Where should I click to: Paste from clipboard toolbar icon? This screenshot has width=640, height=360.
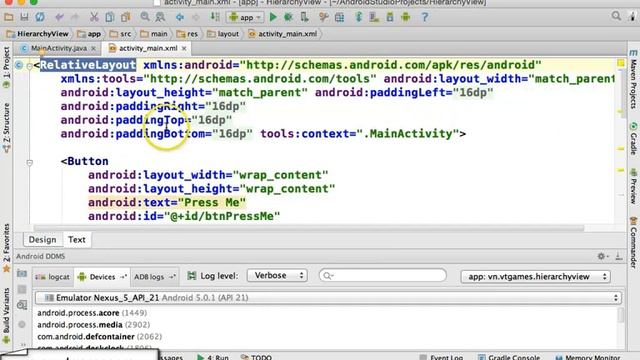click(125, 17)
